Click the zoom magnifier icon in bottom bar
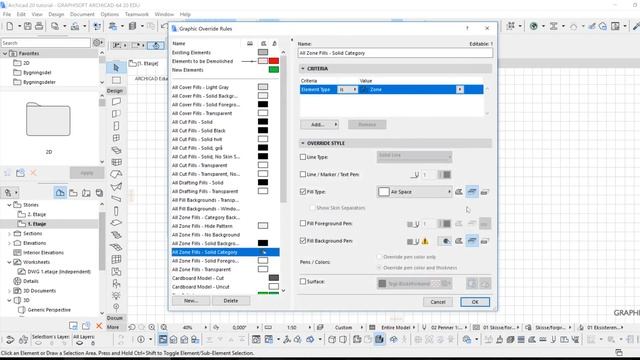640x360 pixels. coord(151,327)
